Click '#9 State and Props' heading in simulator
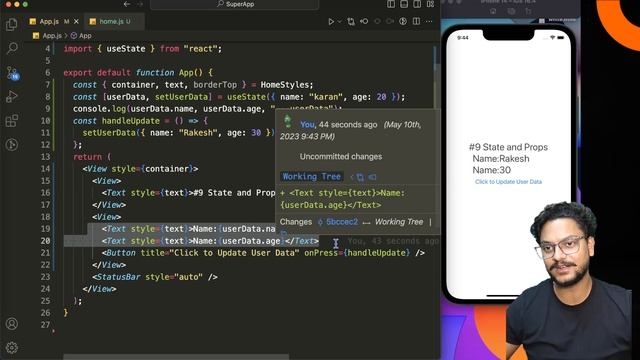 point(508,147)
